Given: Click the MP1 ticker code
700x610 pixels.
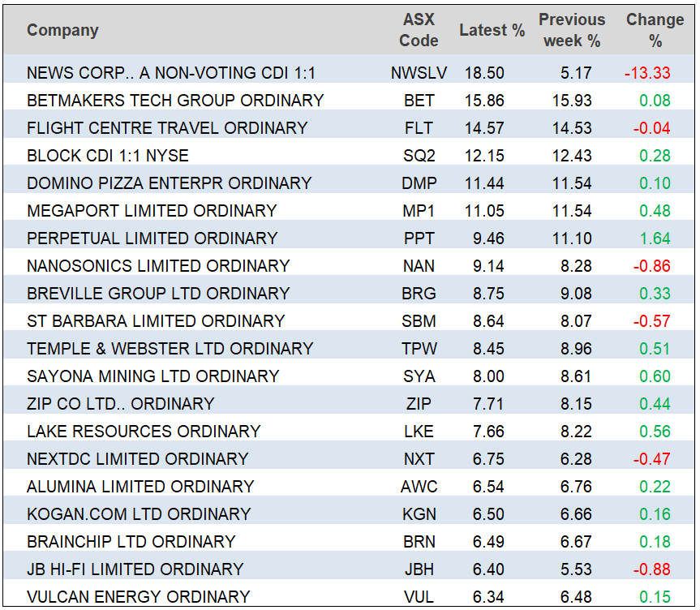Looking at the screenshot, I should click(419, 211).
